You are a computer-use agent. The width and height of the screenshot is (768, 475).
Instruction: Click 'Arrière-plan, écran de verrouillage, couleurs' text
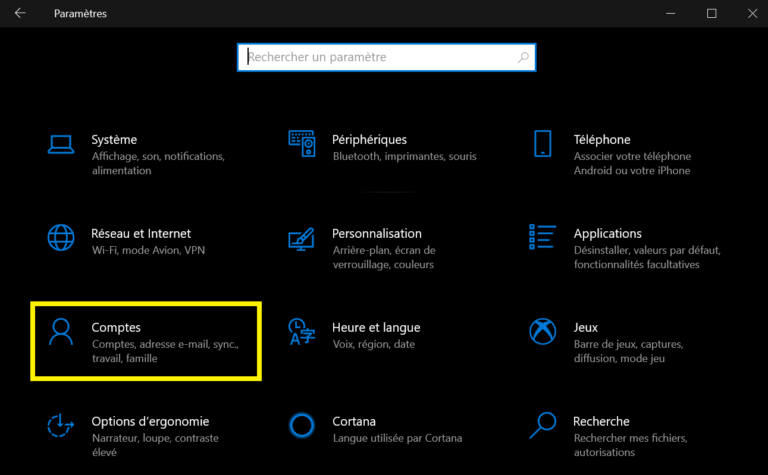pos(384,258)
